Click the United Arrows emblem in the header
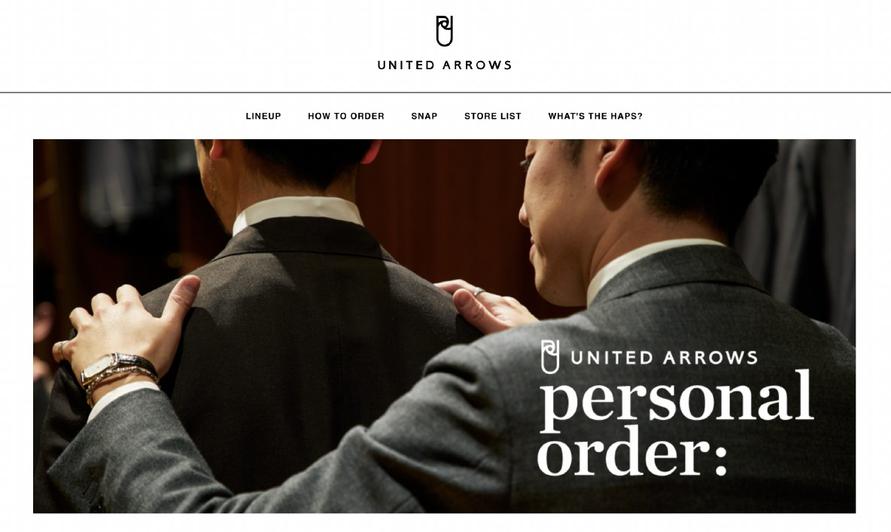This screenshot has height=532, width=891. coord(444,31)
